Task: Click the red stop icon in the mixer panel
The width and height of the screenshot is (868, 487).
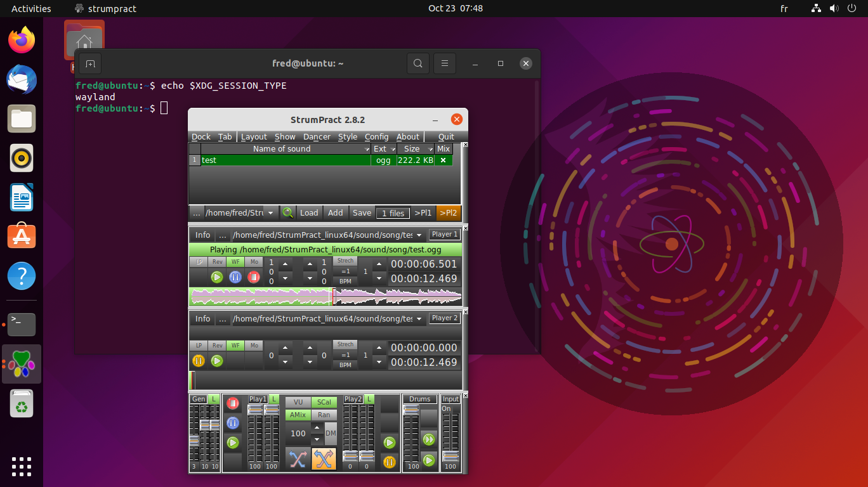Action: point(233,403)
